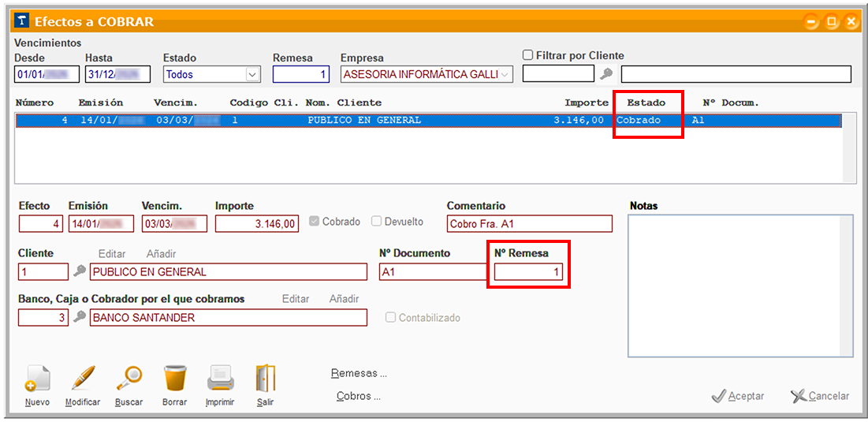Viewport: 868px width, 422px height.
Task: Enable the Filtrar por Cliente checkbox
Action: pos(528,55)
